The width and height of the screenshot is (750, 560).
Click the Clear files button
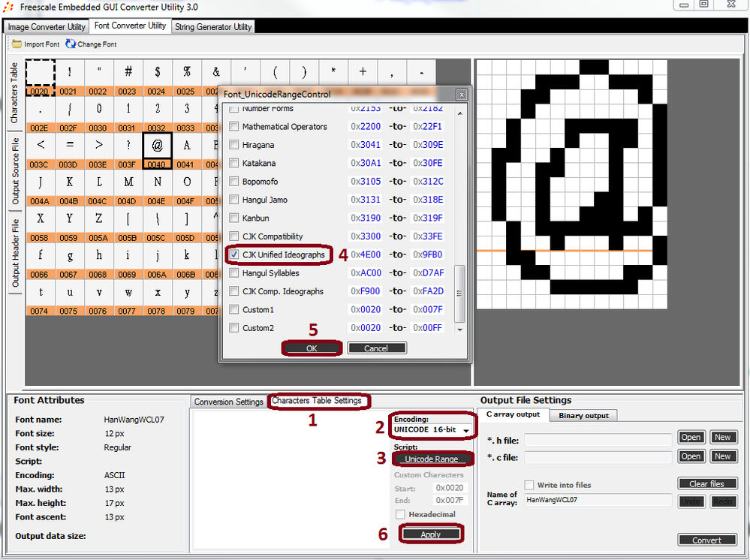pos(707,484)
